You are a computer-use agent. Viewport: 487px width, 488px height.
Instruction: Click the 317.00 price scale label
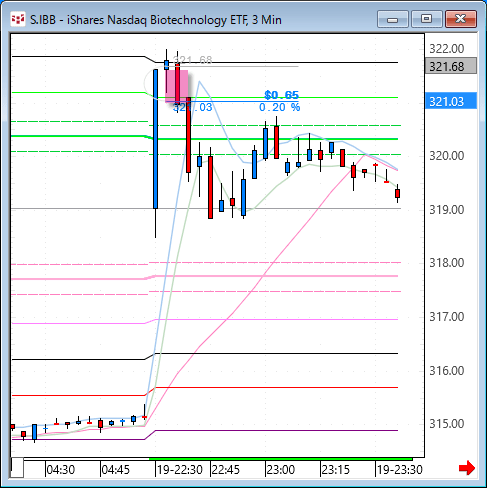coord(446,317)
